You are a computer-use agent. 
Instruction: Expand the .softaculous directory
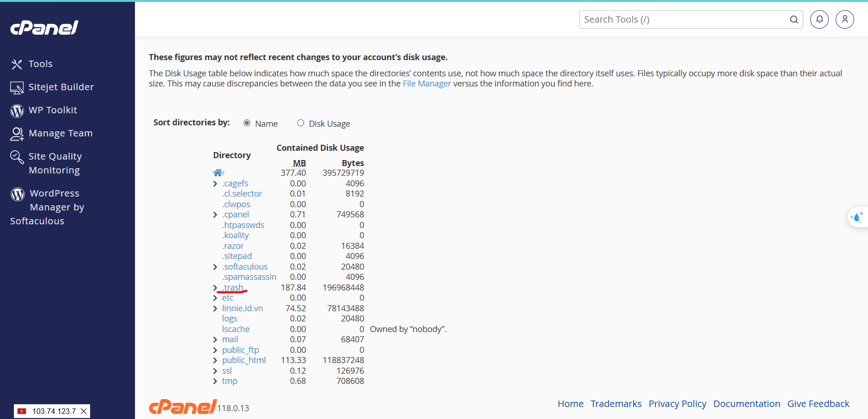(x=215, y=267)
